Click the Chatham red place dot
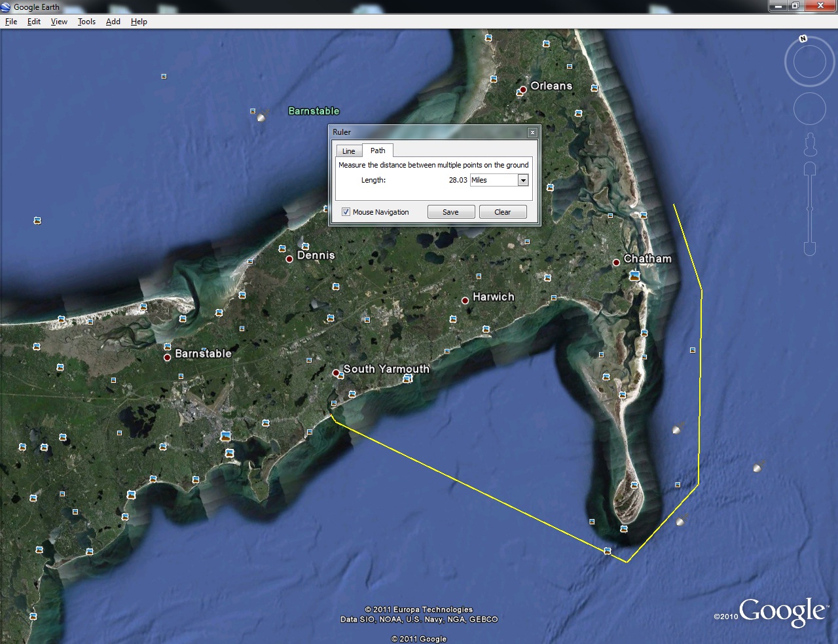Image resolution: width=838 pixels, height=644 pixels. pyautogui.click(x=616, y=262)
